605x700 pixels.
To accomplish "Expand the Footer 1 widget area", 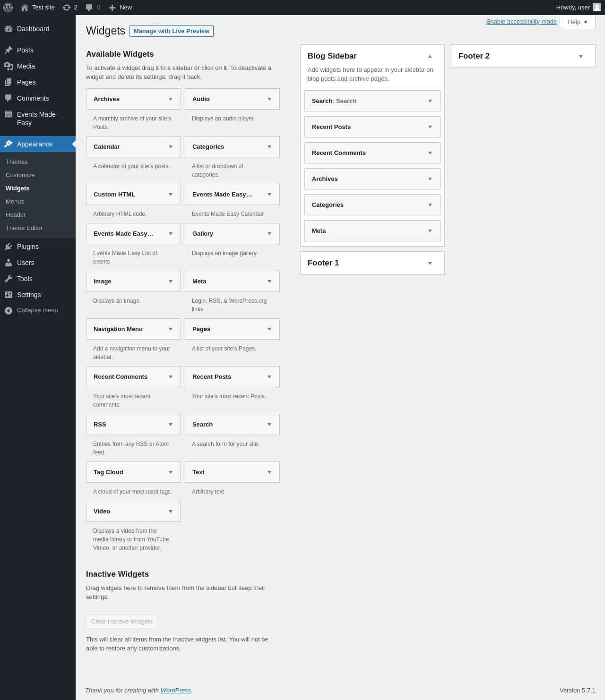I will [430, 263].
